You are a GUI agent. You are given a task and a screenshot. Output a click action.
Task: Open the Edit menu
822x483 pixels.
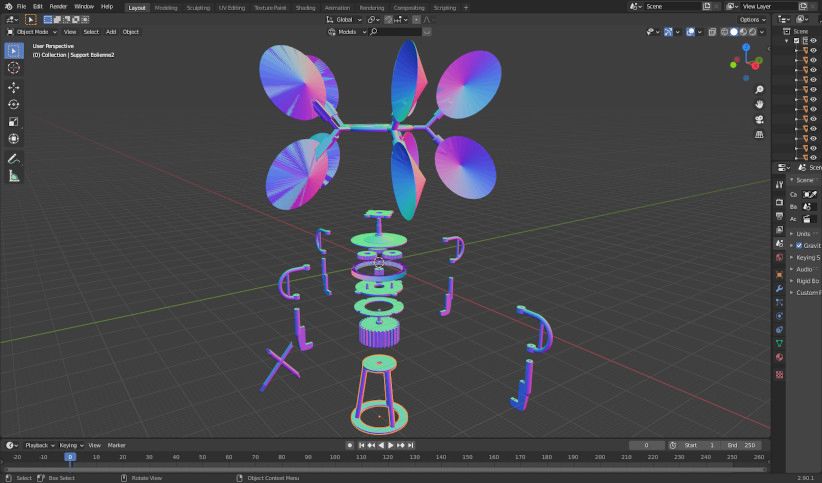pyautogui.click(x=38, y=7)
